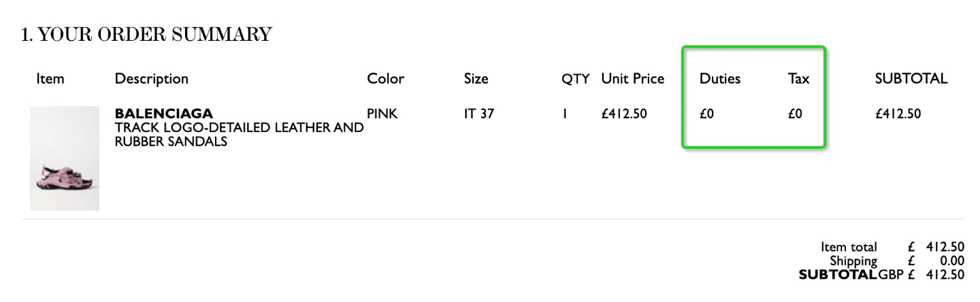The width and height of the screenshot is (980, 302).
Task: Click the Color column header
Action: click(x=386, y=79)
